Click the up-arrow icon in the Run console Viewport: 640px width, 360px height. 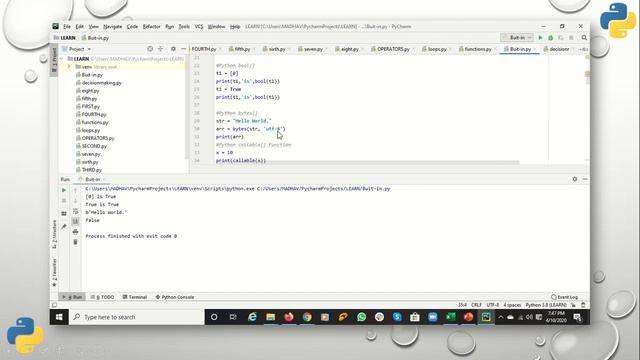tap(75, 190)
